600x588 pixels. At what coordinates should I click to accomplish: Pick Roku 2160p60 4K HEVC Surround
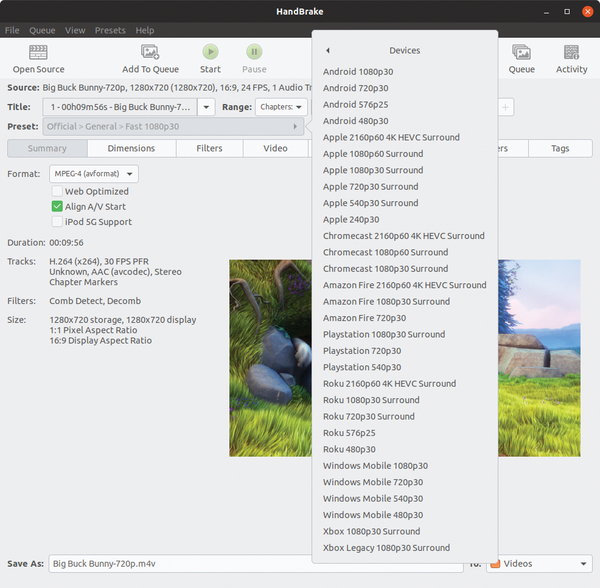pyautogui.click(x=405, y=384)
